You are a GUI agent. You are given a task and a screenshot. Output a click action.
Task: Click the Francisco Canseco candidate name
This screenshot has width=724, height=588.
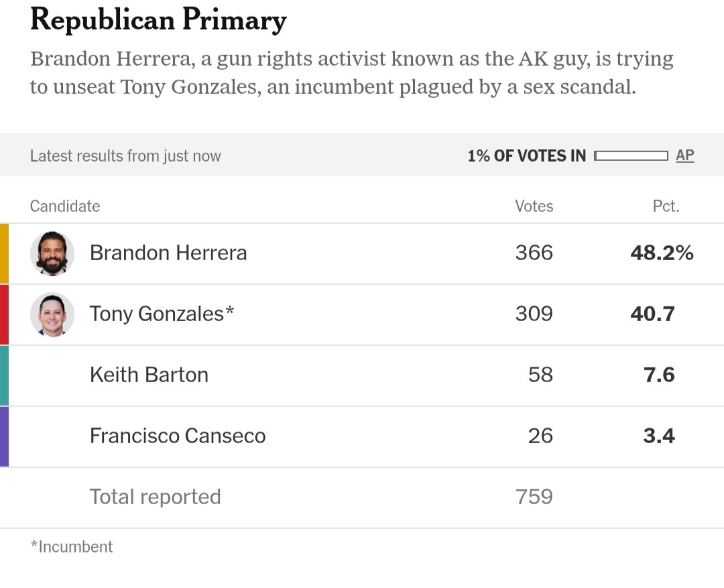click(x=178, y=436)
